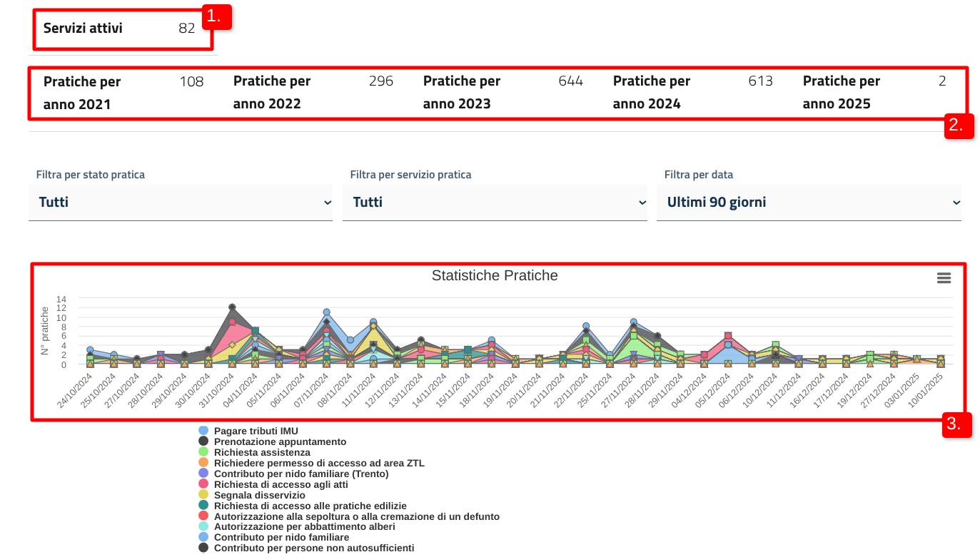The image size is (980, 557).
Task: Click the teal marker for accesso alle pratiche edilizie
Action: (x=203, y=505)
